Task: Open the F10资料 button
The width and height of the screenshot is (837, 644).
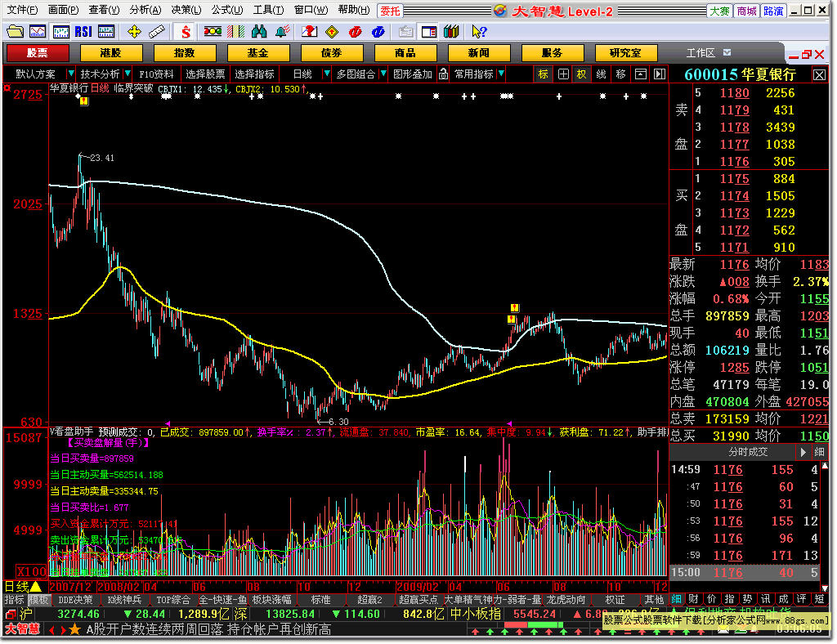Action: tap(156, 74)
